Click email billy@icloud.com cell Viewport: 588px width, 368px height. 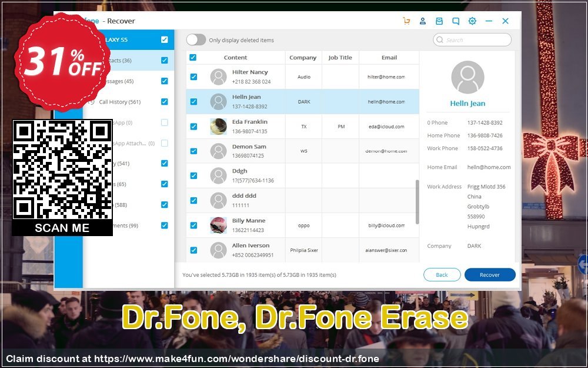pyautogui.click(x=386, y=226)
